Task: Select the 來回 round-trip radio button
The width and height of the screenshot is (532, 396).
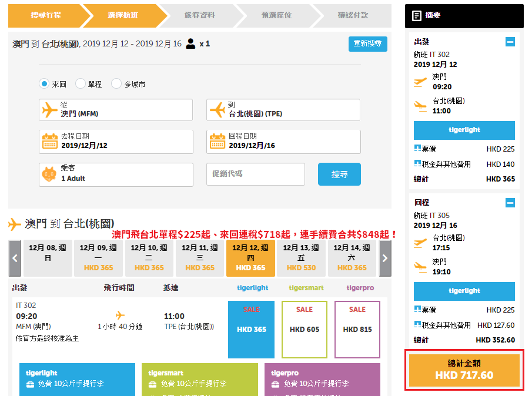Action: click(x=44, y=83)
